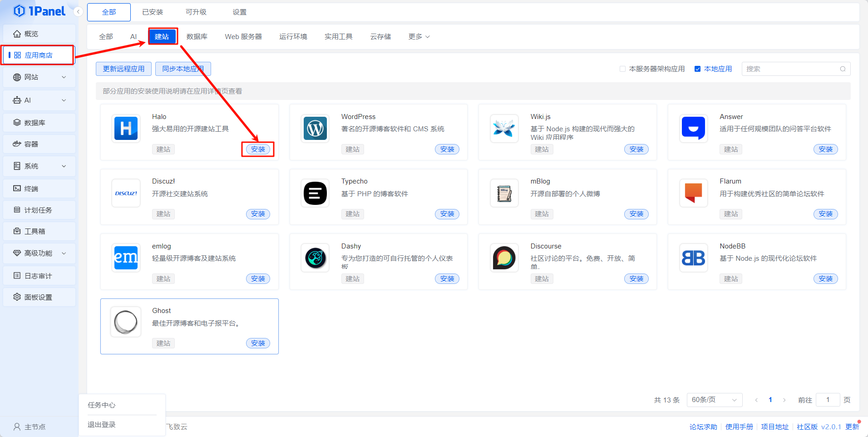868x437 pixels.
Task: Click the 容器 container icon in sidebar
Action: coord(17,144)
